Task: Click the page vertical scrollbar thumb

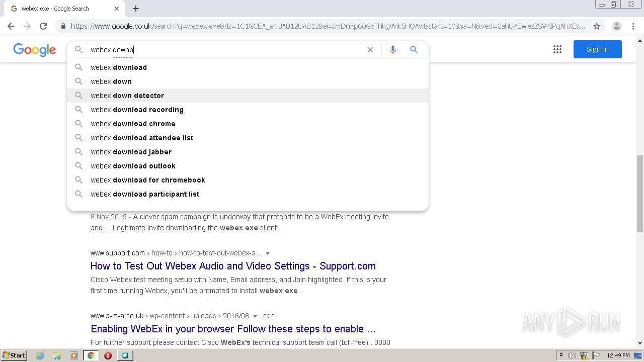Action: point(639,194)
